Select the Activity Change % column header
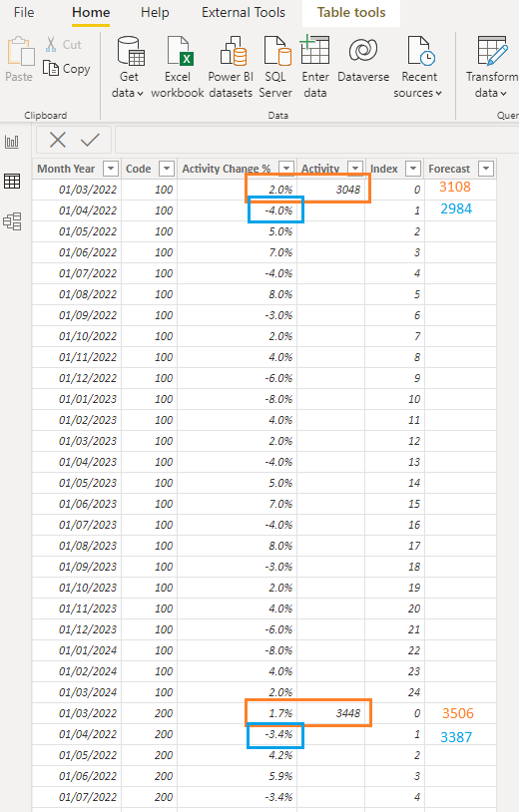523x812 pixels. point(237,169)
